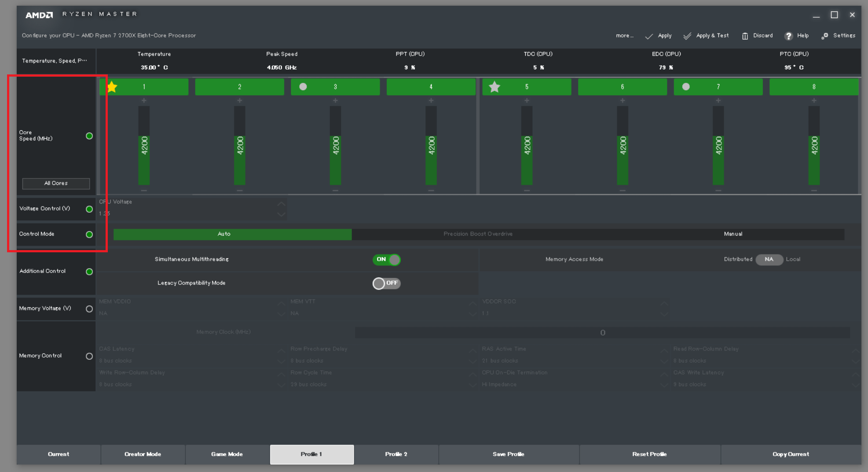Click minus below core 5 speed bar
This screenshot has width=868, height=472.
[527, 191]
